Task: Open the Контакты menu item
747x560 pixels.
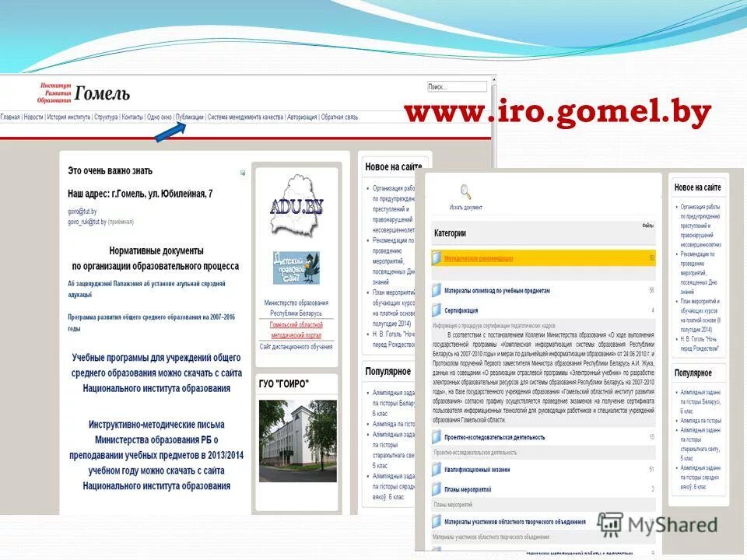Action: click(132, 117)
